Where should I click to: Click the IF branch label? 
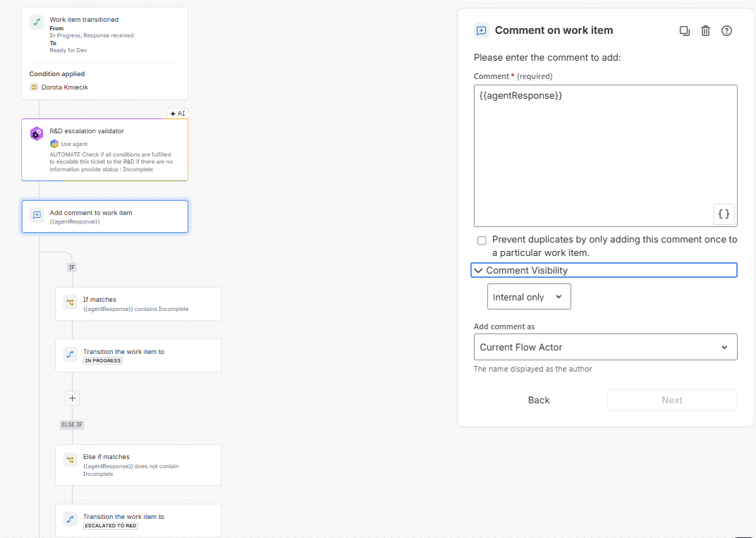click(72, 267)
